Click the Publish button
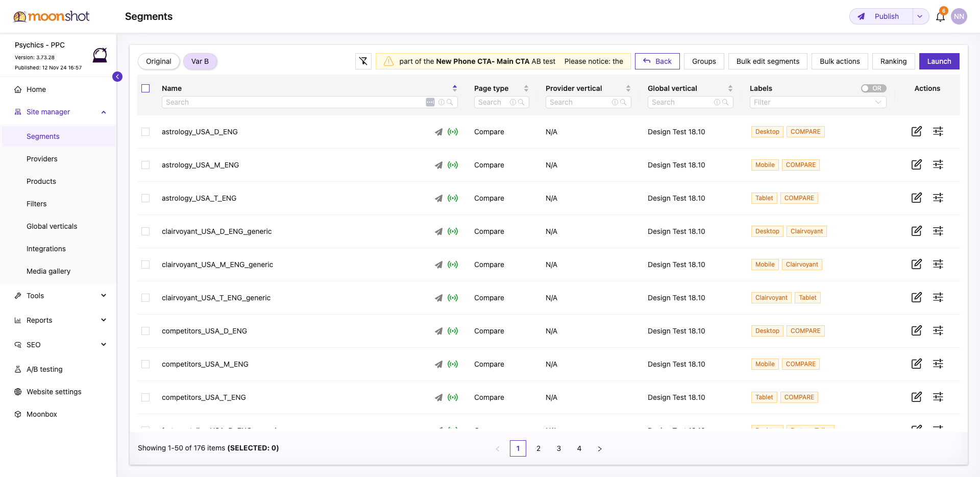The height and width of the screenshot is (477, 980). pos(881,16)
